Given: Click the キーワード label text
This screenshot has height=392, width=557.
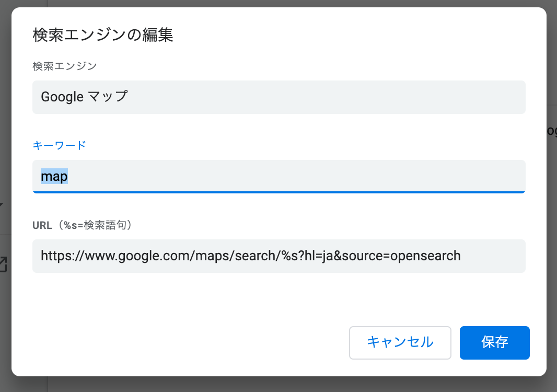Looking at the screenshot, I should 60,145.
